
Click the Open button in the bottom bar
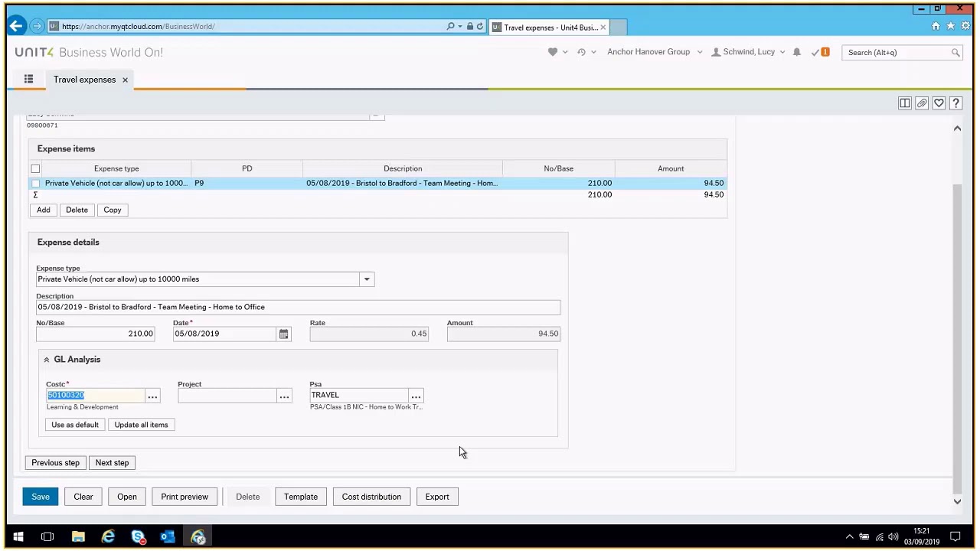127,497
